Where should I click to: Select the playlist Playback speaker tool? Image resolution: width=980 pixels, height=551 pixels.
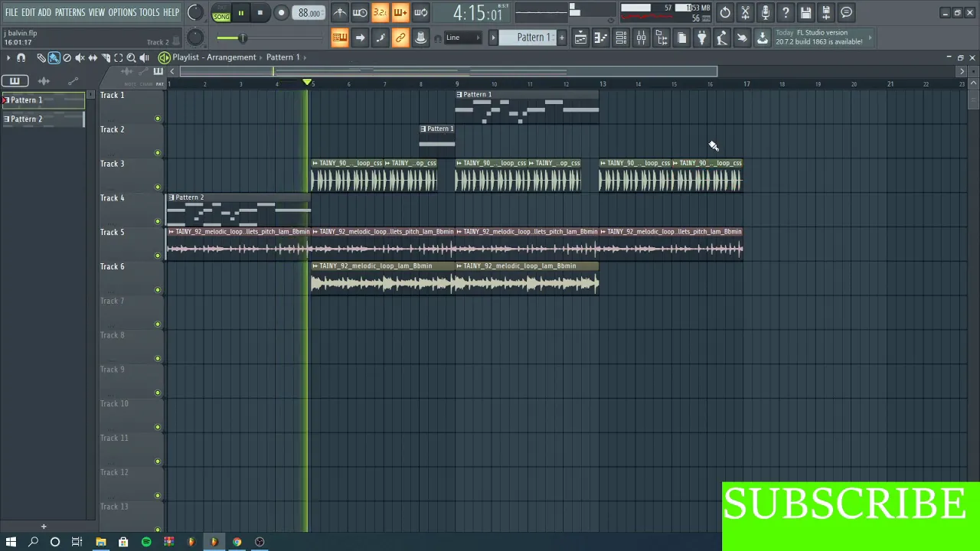(144, 57)
